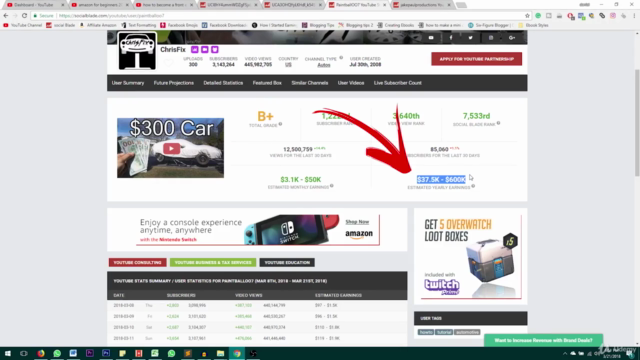Open the User Summary tab
Image resolution: width=640 pixels, height=360 pixels.
click(128, 83)
